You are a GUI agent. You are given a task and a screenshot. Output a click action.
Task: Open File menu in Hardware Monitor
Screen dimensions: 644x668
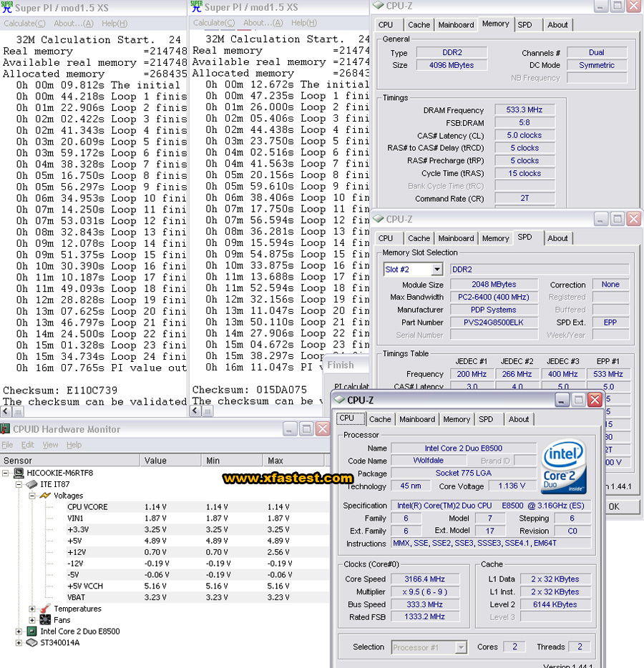click(7, 445)
